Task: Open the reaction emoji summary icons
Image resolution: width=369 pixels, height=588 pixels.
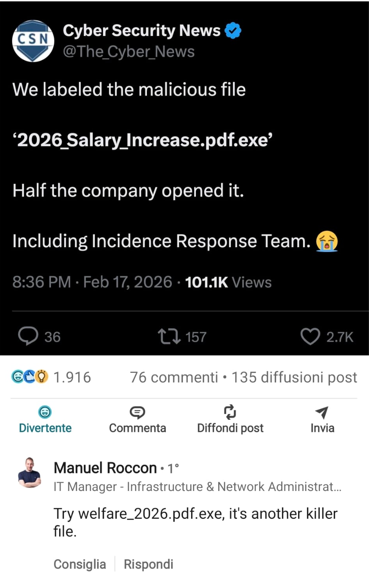Action: coord(30,377)
